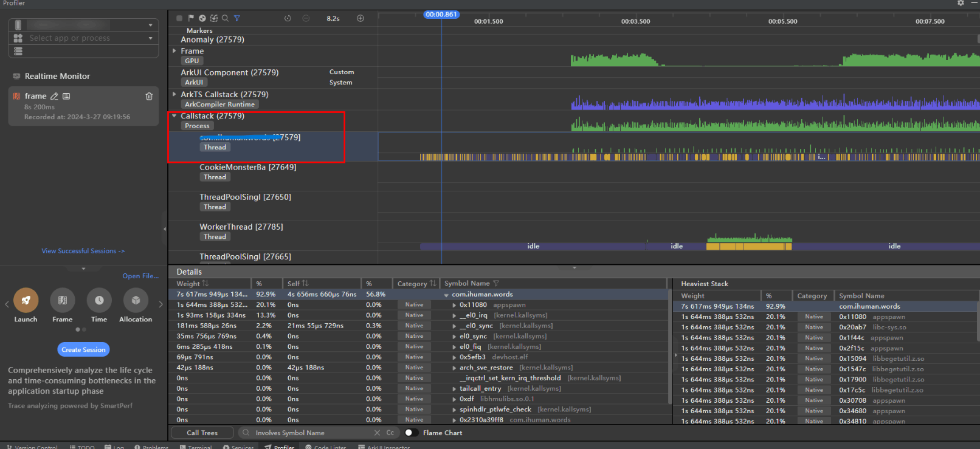Screen dimensions: 980x449
Task: Click the right arrow next to Allocation
Action: tap(161, 304)
